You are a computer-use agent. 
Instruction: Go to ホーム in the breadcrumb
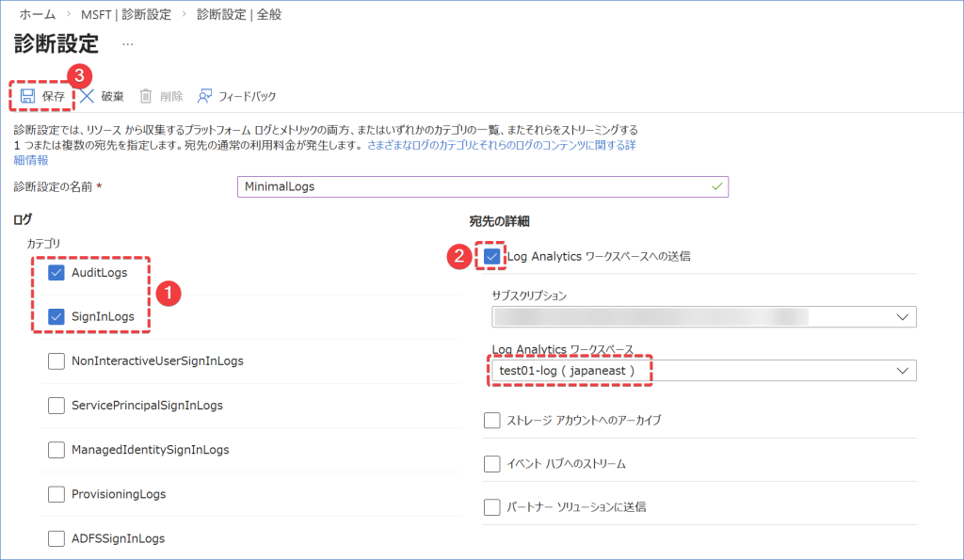click(36, 15)
